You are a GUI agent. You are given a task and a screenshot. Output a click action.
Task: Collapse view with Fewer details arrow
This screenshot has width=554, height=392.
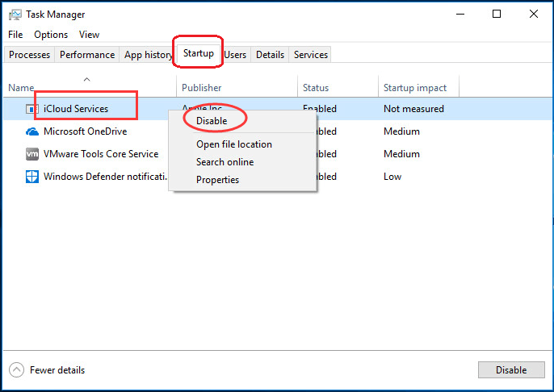(17, 369)
